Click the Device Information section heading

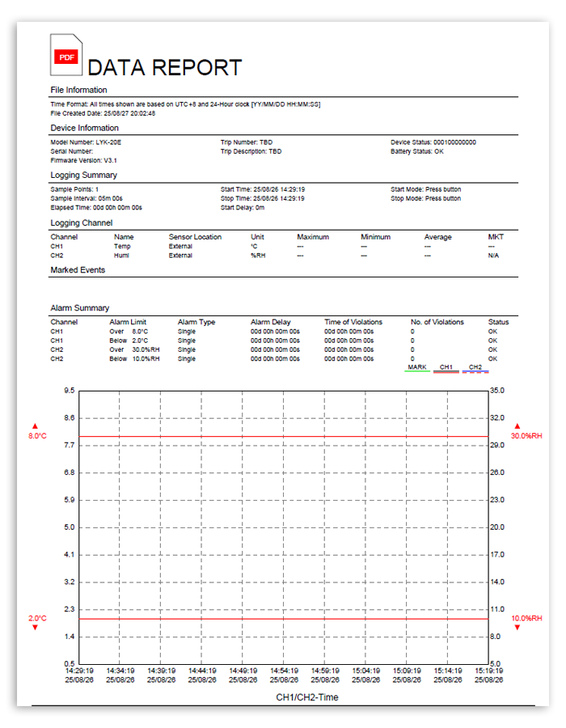tap(84, 128)
